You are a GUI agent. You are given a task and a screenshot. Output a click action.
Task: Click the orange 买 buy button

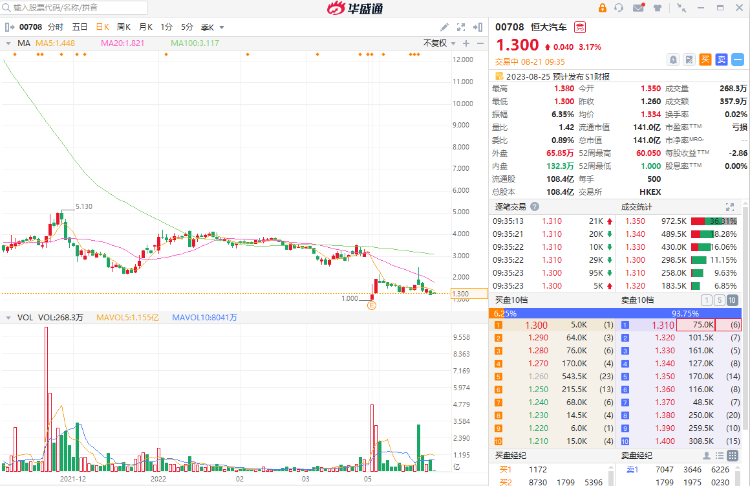[x=706, y=60]
